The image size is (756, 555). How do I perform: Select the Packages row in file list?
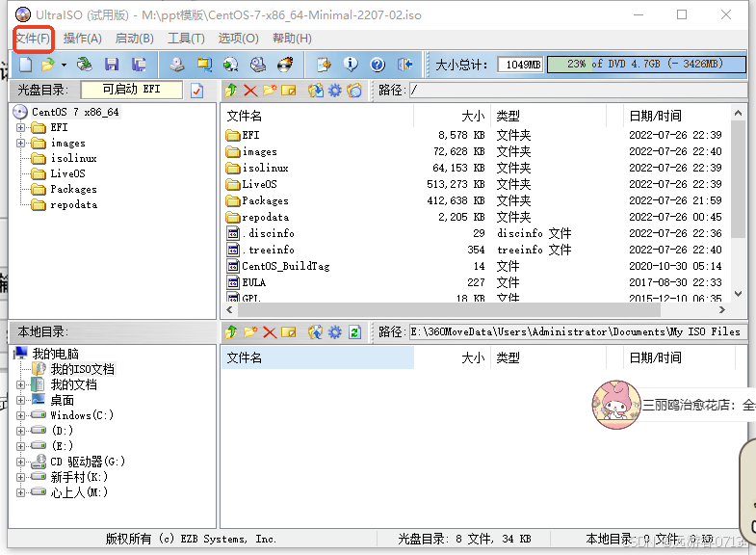(x=475, y=200)
